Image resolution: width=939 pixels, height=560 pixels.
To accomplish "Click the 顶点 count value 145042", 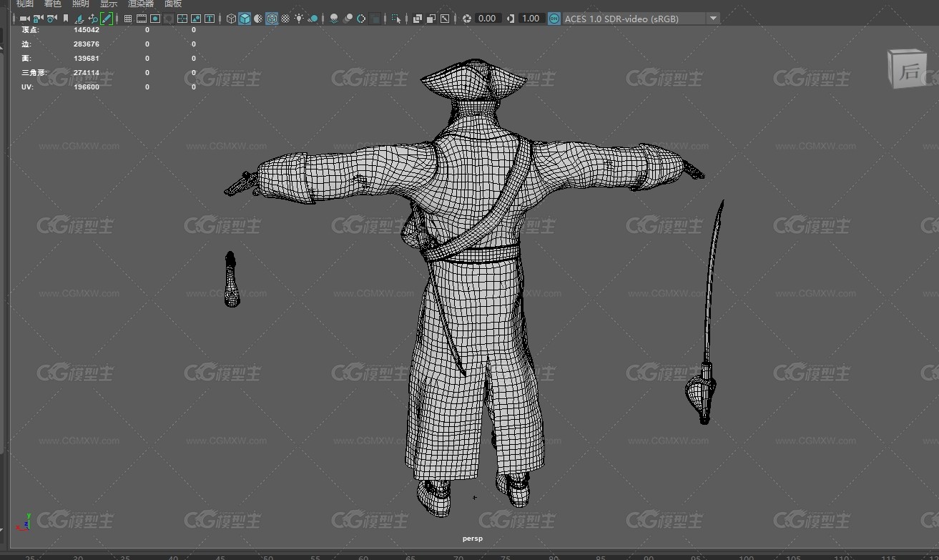I will (86, 30).
